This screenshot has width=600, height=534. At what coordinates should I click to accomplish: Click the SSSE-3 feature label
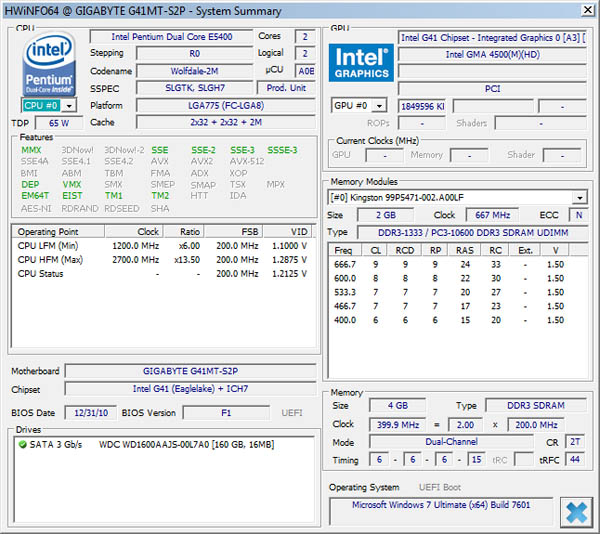(x=282, y=150)
